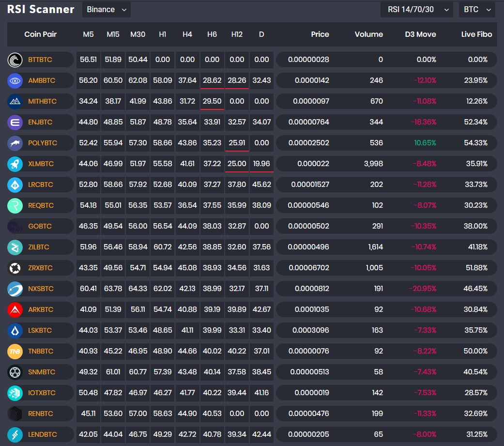
Task: Sort by Volume column header
Action: coord(368,34)
